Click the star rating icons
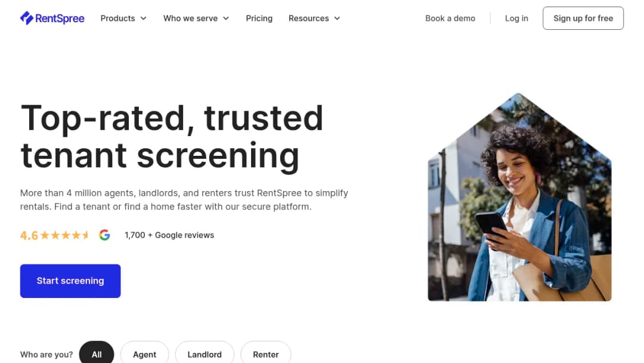The height and width of the screenshot is (363, 644). (64, 235)
